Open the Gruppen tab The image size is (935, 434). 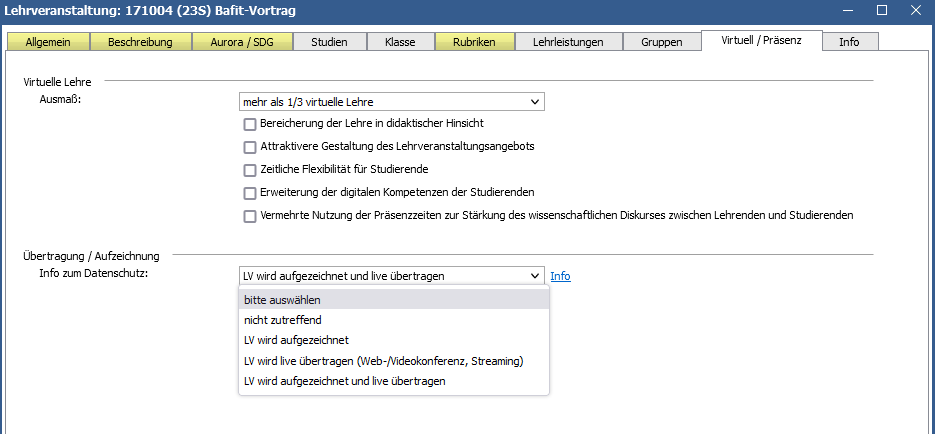(x=662, y=42)
